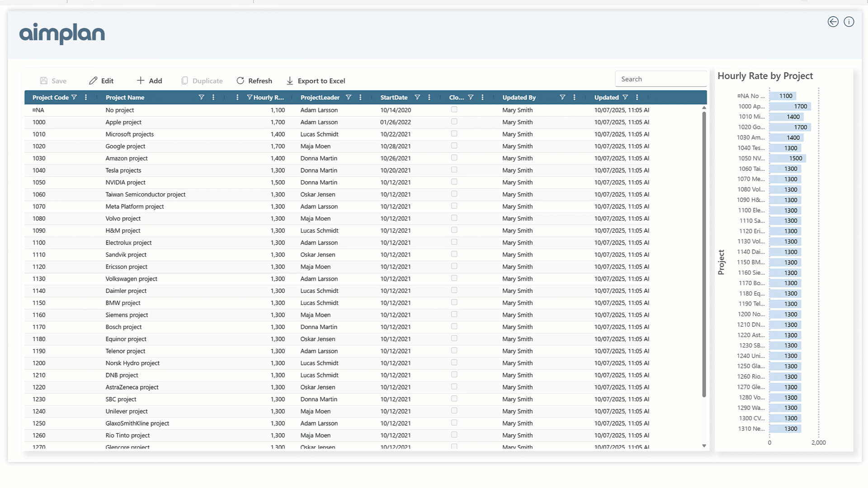Click the 1050 NVIDIA bar in chart
Screen dimensions: 868x488
click(x=787, y=158)
